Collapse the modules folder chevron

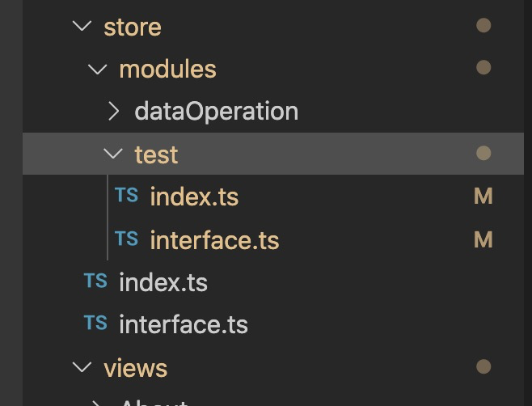[97, 69]
